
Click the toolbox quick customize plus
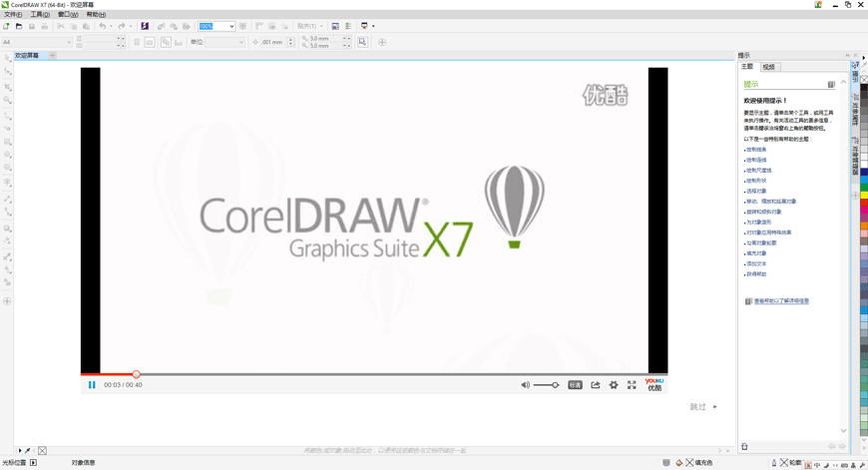[x=7, y=301]
